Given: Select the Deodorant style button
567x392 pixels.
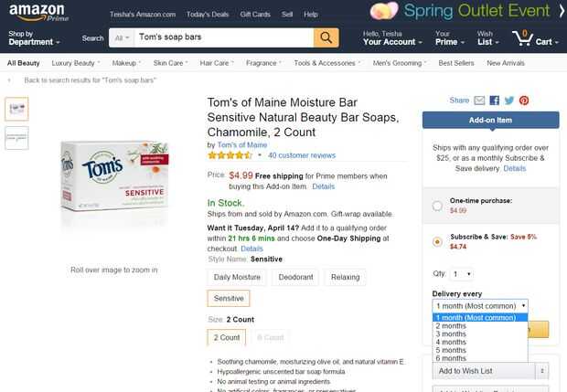Looking at the screenshot, I should (x=294, y=276).
